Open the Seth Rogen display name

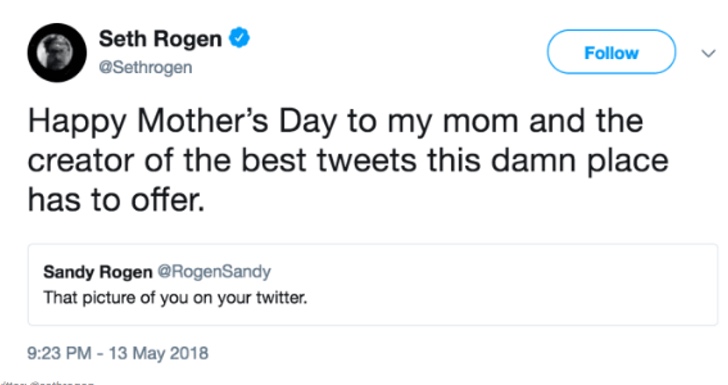160,39
